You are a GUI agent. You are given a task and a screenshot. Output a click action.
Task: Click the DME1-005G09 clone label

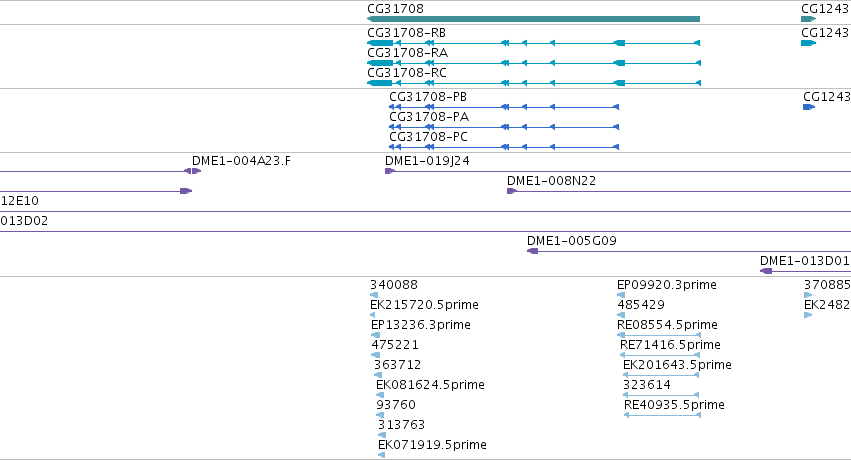pyautogui.click(x=571, y=240)
